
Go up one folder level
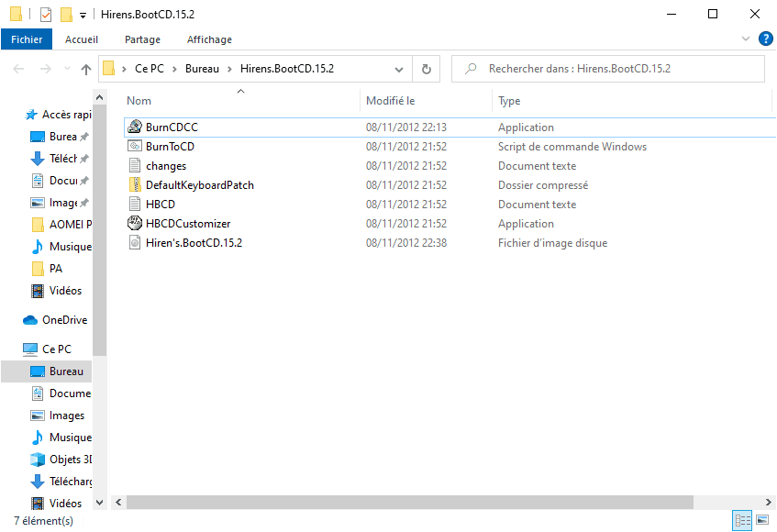[86, 70]
